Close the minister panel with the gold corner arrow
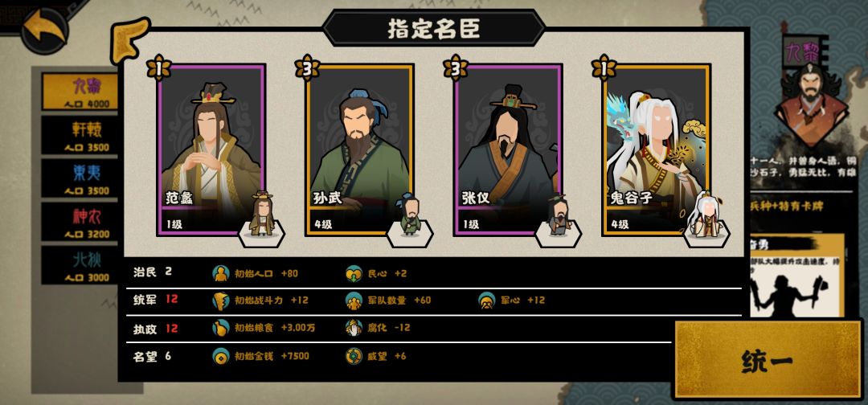This screenshot has height=405, width=868. tap(130, 40)
